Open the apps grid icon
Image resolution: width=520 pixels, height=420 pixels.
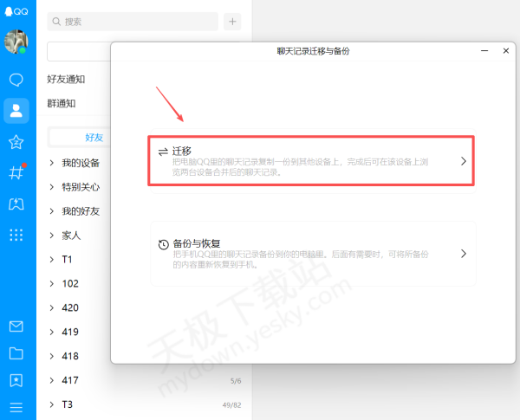pos(16,235)
